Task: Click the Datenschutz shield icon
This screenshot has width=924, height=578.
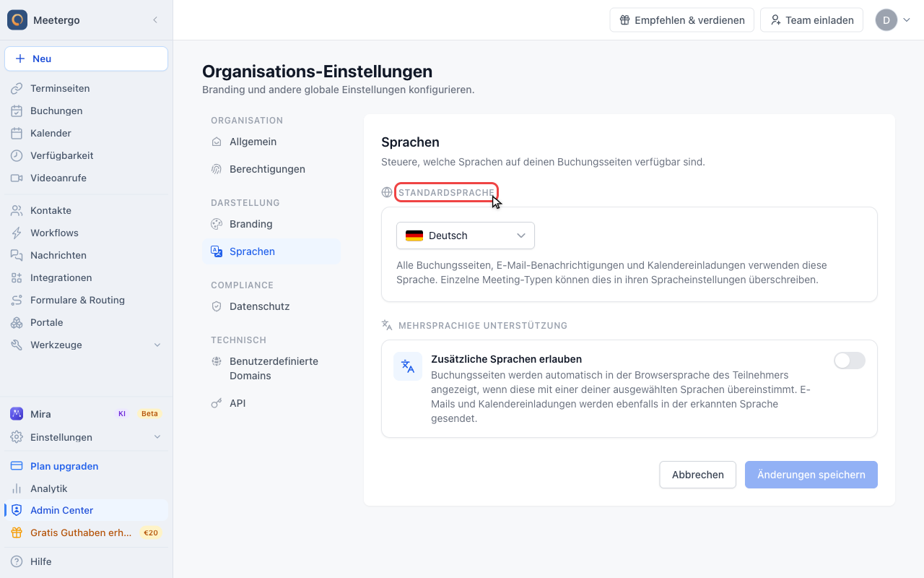Action: pos(217,306)
